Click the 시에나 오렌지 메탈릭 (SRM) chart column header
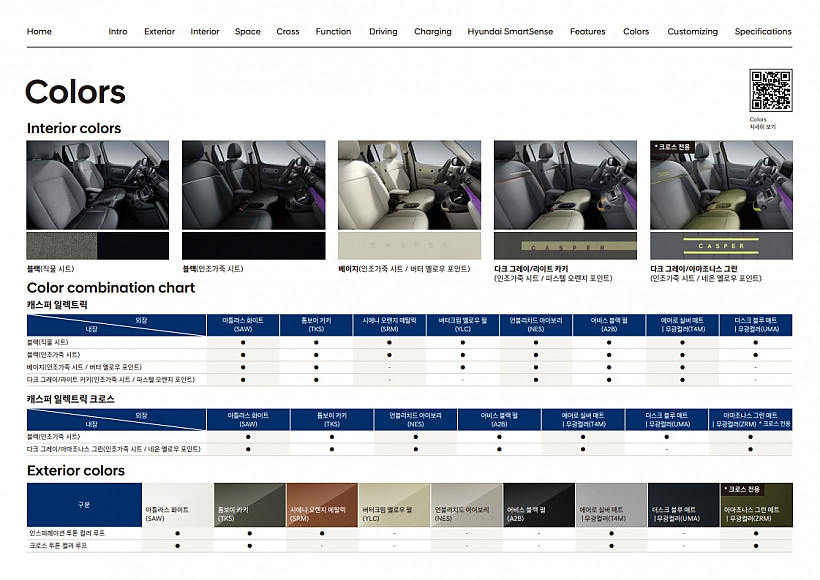The image size is (820, 580). pyautogui.click(x=390, y=325)
